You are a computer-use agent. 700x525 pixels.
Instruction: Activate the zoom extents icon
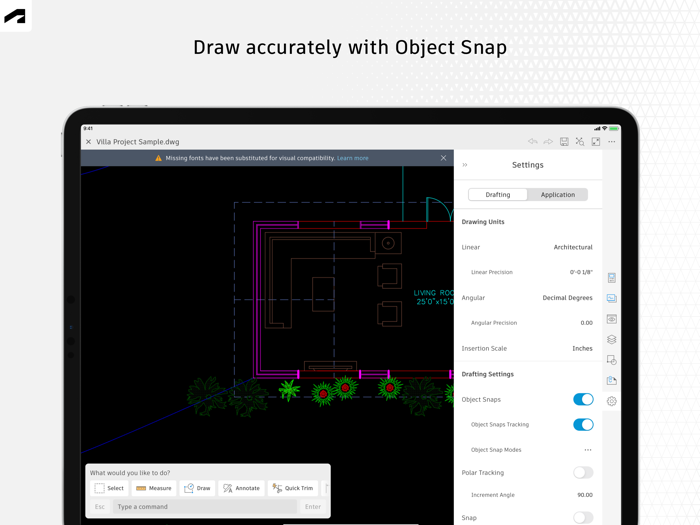(580, 142)
